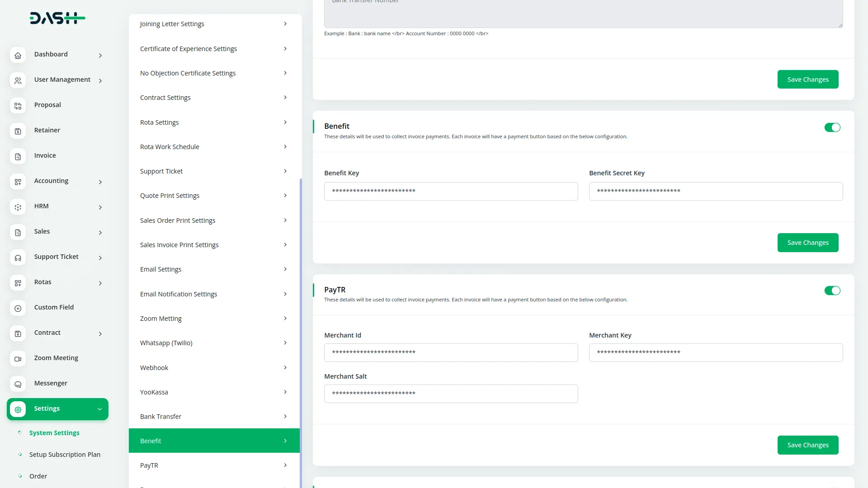Expand the sidebar Support Ticket arrow
868x488 pixels.
click(100, 258)
